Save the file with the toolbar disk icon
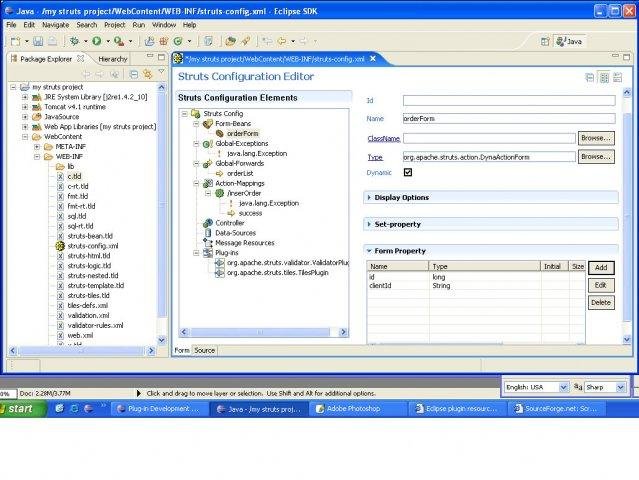The image size is (639, 480). click(38, 41)
